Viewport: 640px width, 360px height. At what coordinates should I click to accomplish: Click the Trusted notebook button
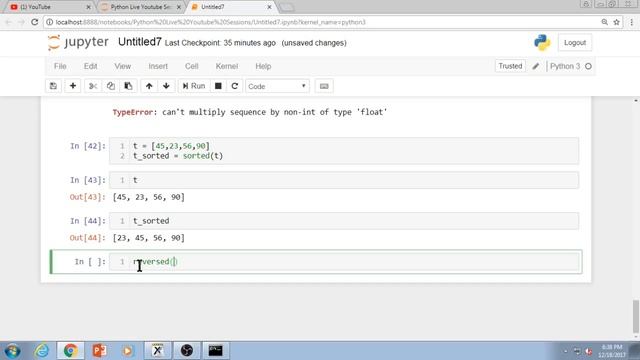510,66
